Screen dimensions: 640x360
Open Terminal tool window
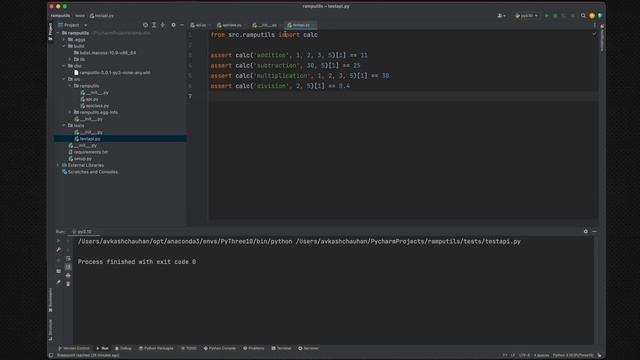tap(282, 348)
